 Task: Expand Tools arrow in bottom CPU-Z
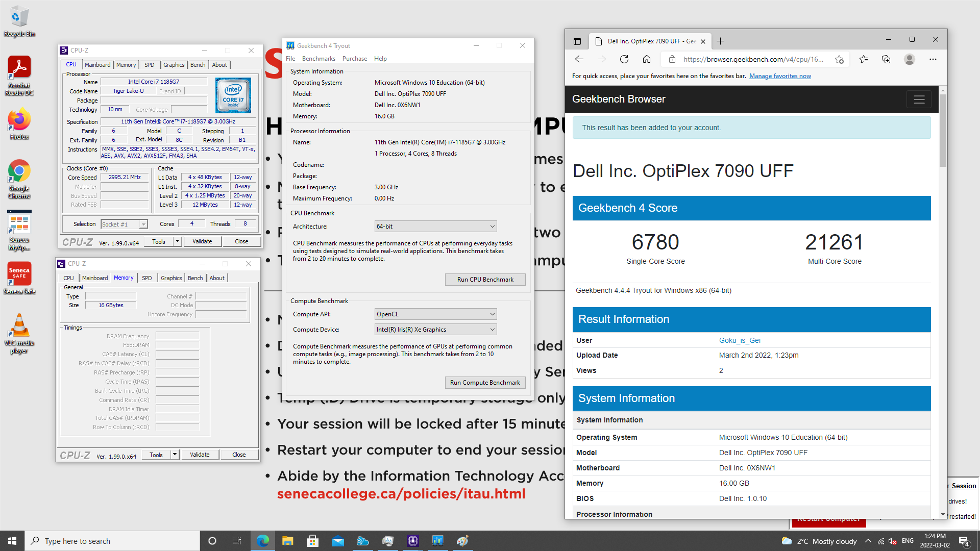click(175, 455)
